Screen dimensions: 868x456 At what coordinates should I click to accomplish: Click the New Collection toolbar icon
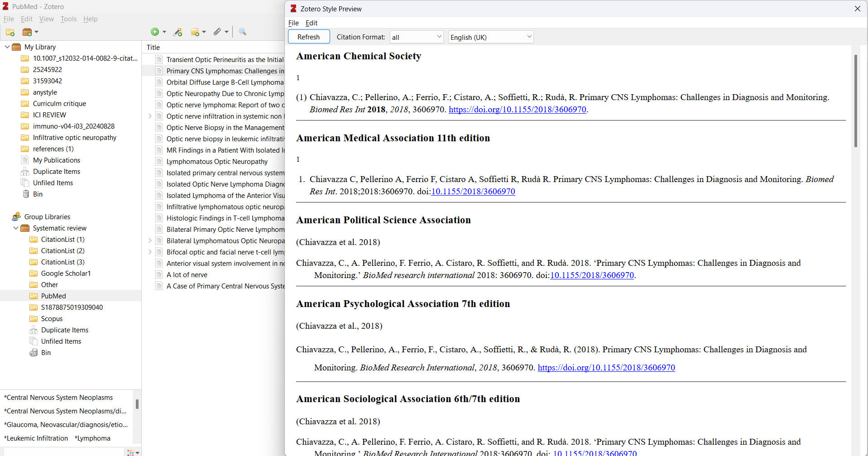coord(10,32)
